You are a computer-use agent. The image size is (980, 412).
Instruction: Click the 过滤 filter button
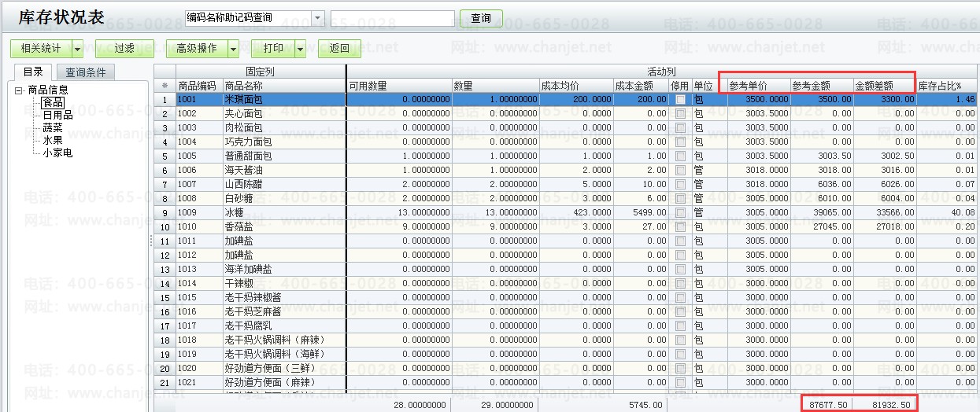[x=124, y=49]
